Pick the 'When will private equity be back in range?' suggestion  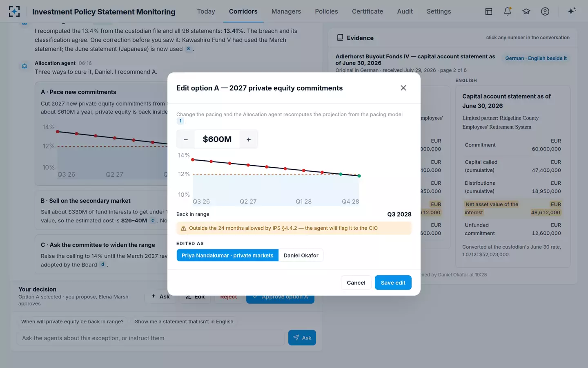click(72, 322)
